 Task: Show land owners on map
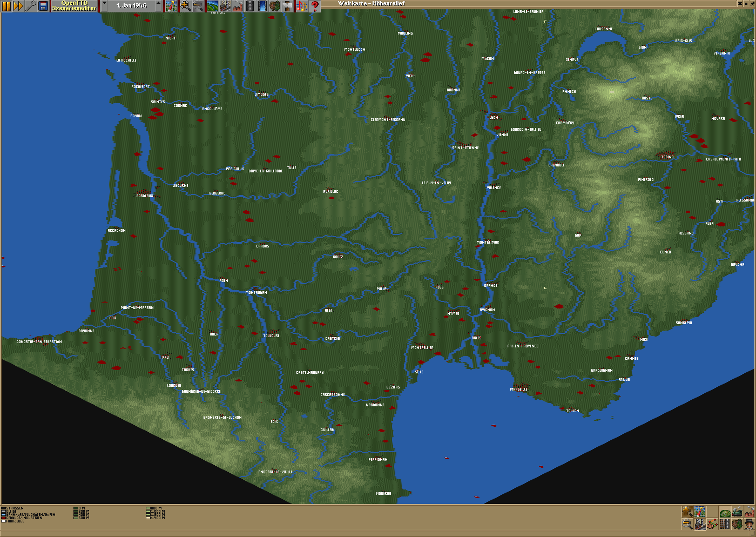pyautogui.click(x=750, y=524)
